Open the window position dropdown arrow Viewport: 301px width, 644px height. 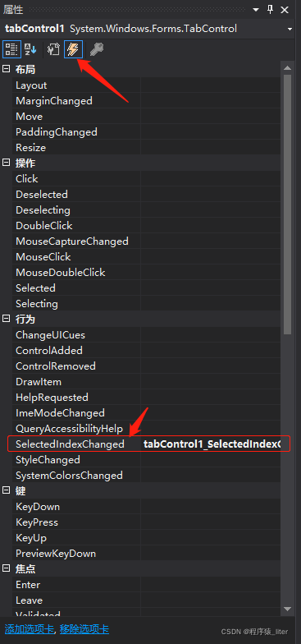tap(256, 10)
